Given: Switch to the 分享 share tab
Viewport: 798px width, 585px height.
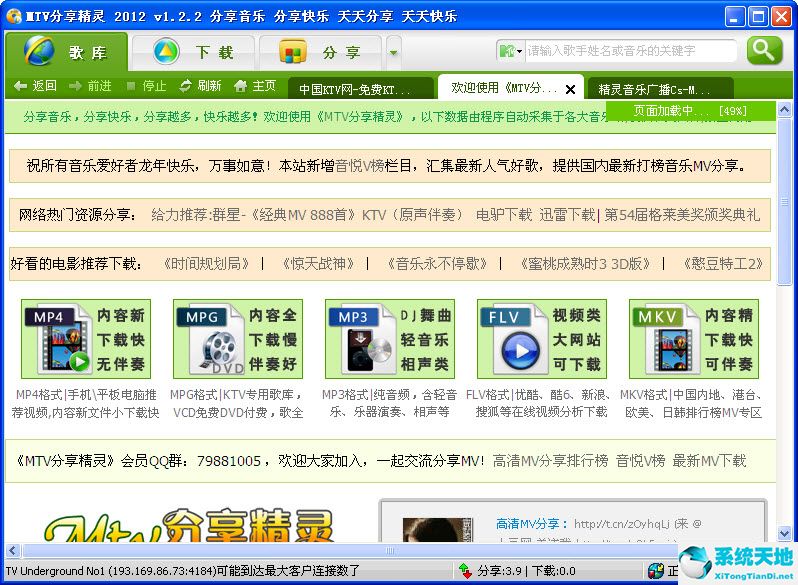Looking at the screenshot, I should 320,52.
